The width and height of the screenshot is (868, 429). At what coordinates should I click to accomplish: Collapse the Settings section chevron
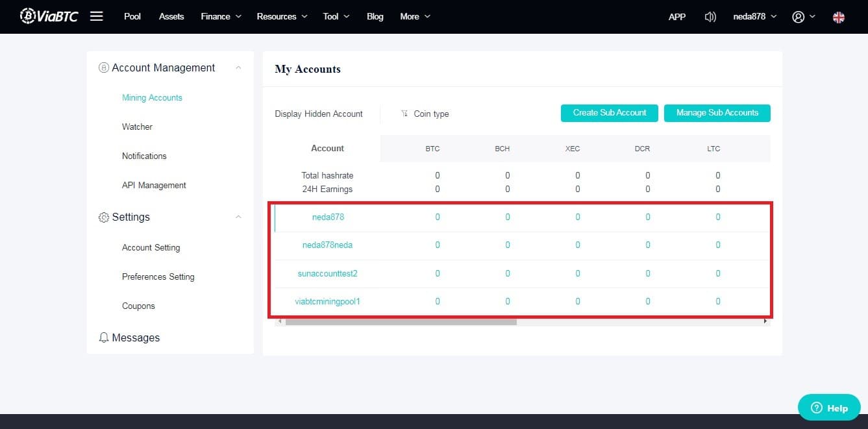(238, 217)
